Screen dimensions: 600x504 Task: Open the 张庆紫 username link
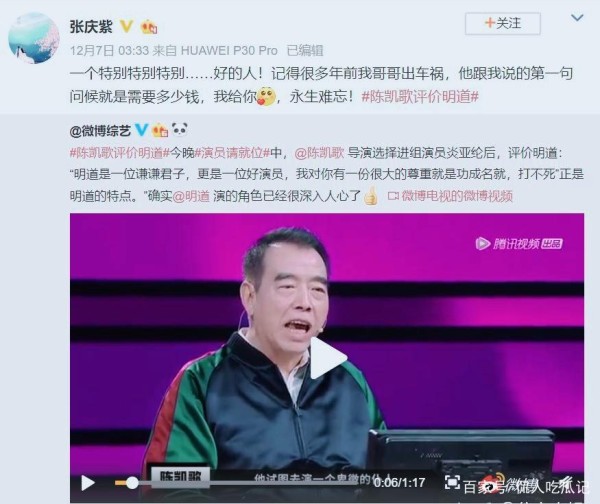coord(91,27)
